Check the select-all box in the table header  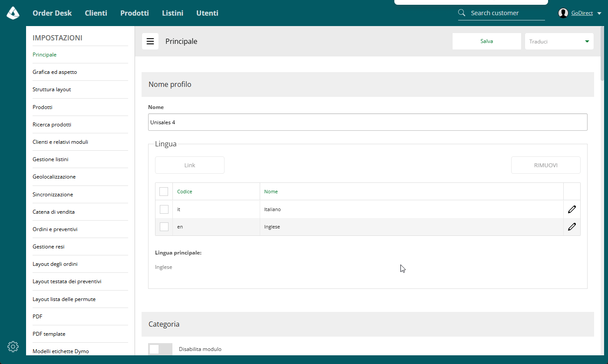164,192
